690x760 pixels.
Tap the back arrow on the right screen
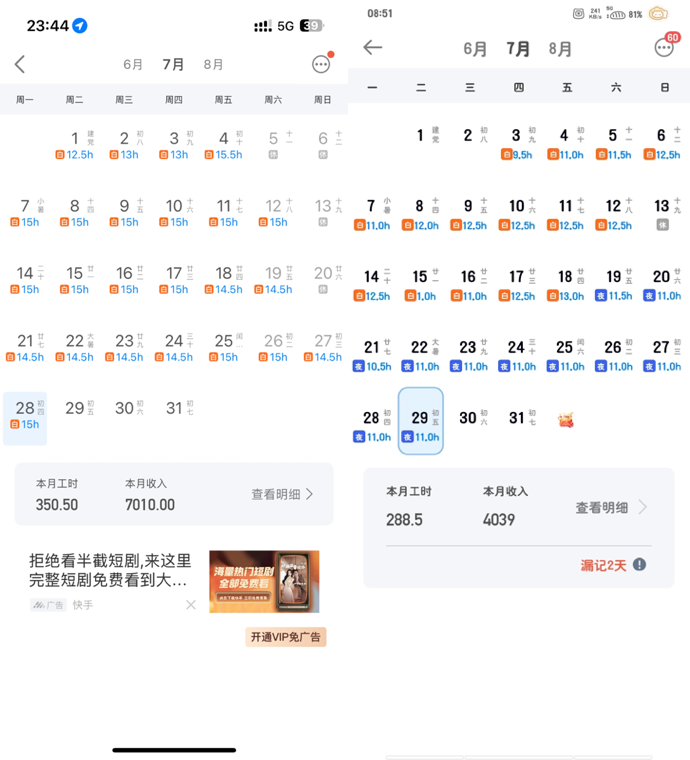[x=373, y=47]
